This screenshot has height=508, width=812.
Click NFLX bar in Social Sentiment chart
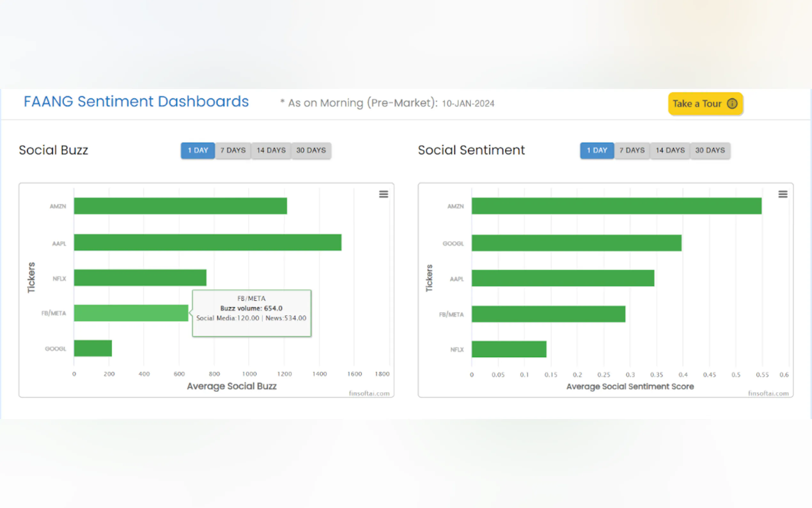coord(509,349)
